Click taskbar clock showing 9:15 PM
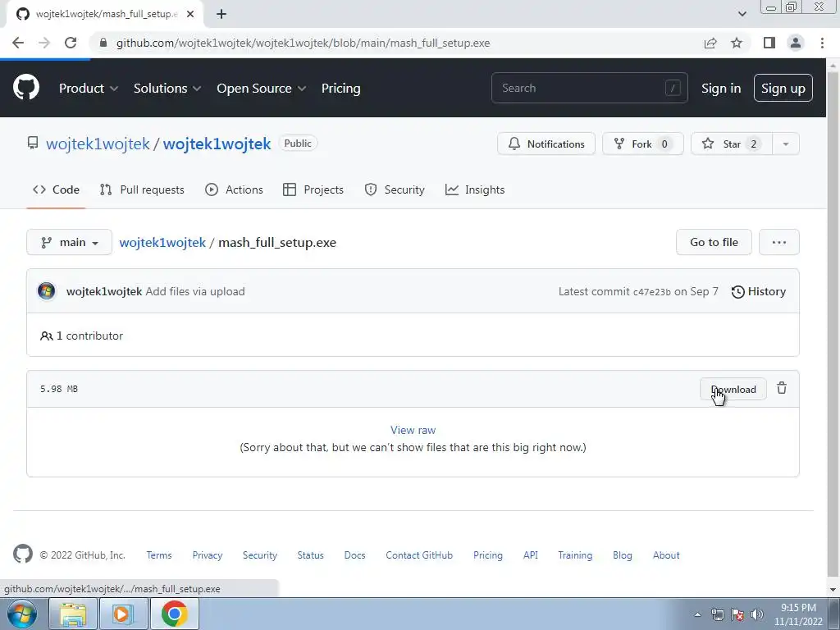Viewport: 840px width, 630px height. click(798, 614)
